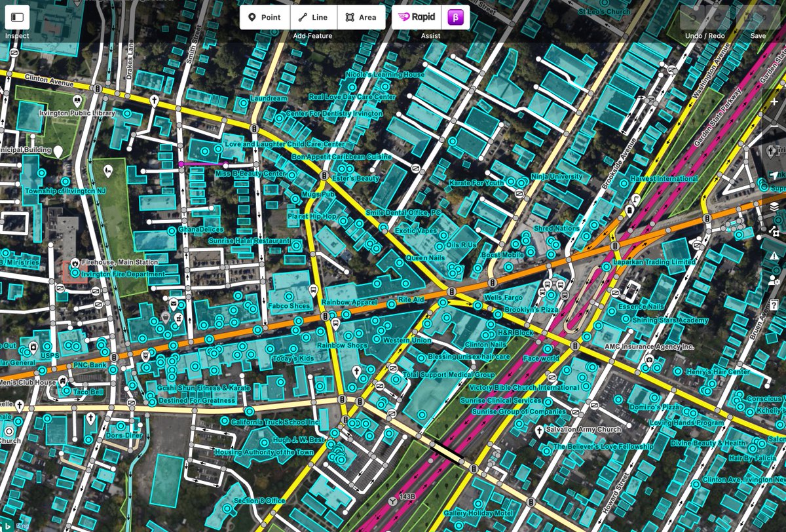Image resolution: width=786 pixels, height=532 pixels.
Task: Select the Harvest International label
Action: [664, 178]
